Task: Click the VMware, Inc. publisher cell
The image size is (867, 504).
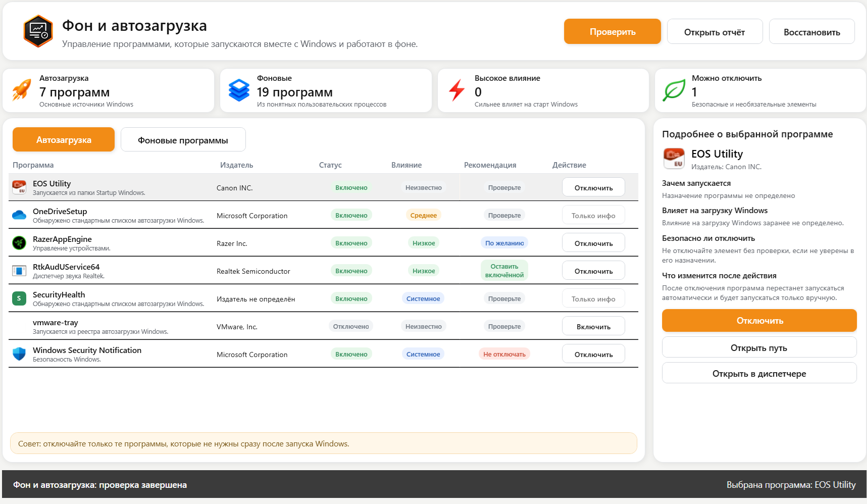Action: point(237,327)
